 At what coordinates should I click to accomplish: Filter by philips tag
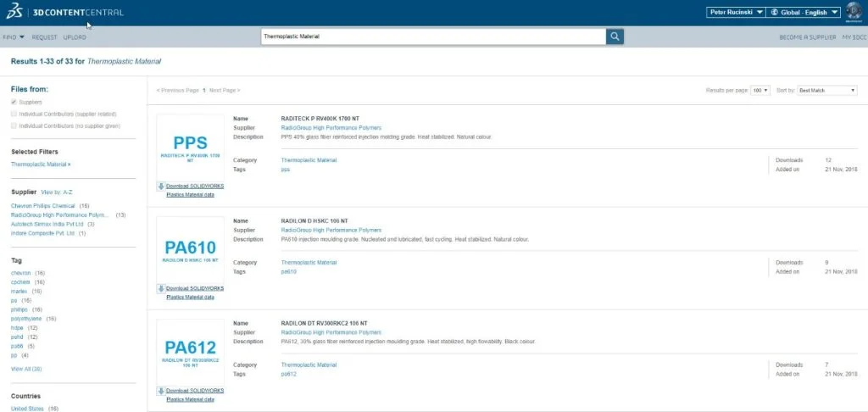20,309
